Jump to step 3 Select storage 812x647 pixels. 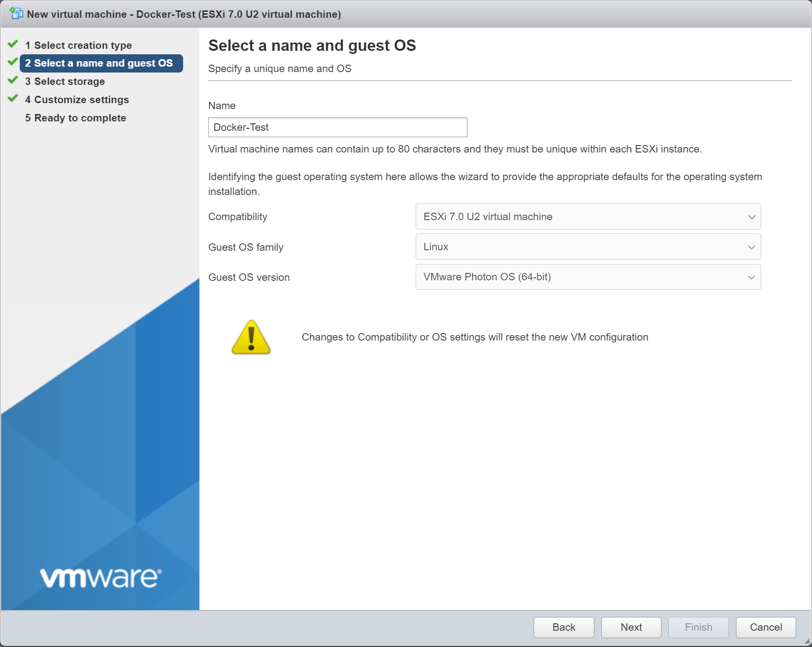pyautogui.click(x=65, y=81)
